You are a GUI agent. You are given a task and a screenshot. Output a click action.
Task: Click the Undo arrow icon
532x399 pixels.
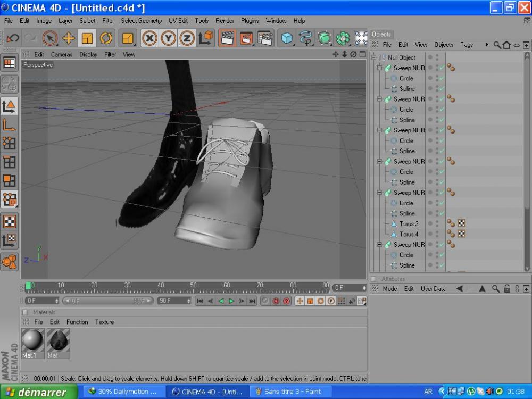(x=13, y=38)
